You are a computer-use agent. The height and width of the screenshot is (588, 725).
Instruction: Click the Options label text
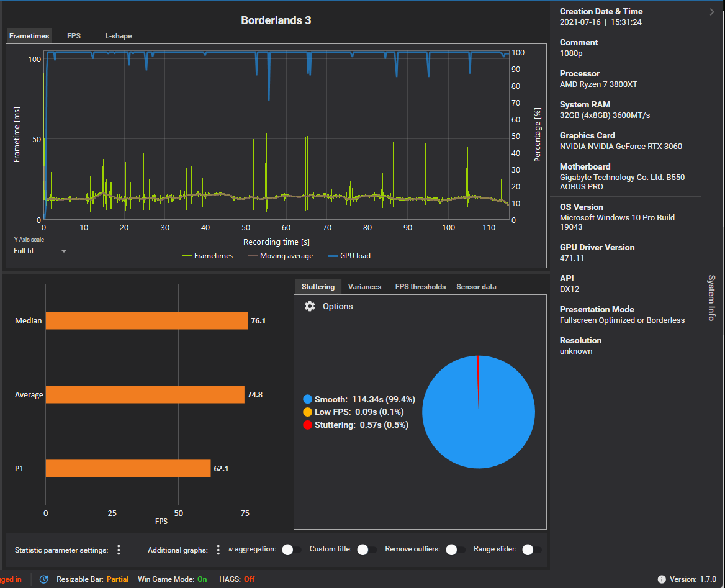tap(338, 306)
